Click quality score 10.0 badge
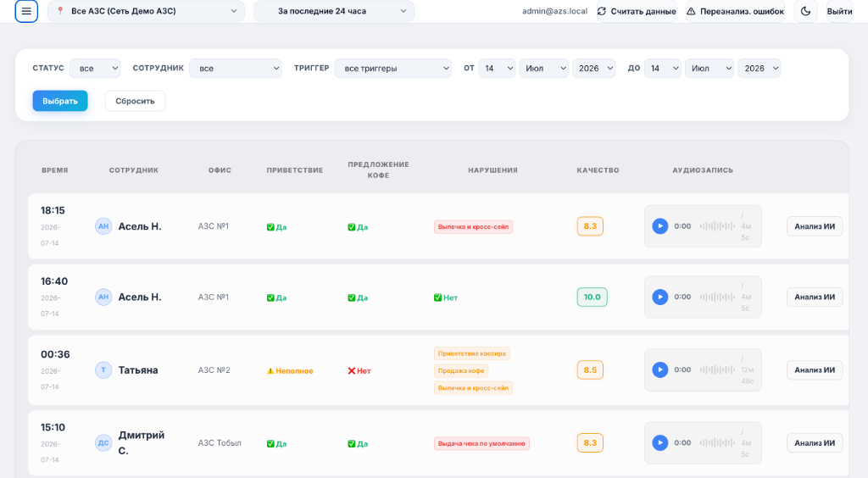 pyautogui.click(x=592, y=297)
